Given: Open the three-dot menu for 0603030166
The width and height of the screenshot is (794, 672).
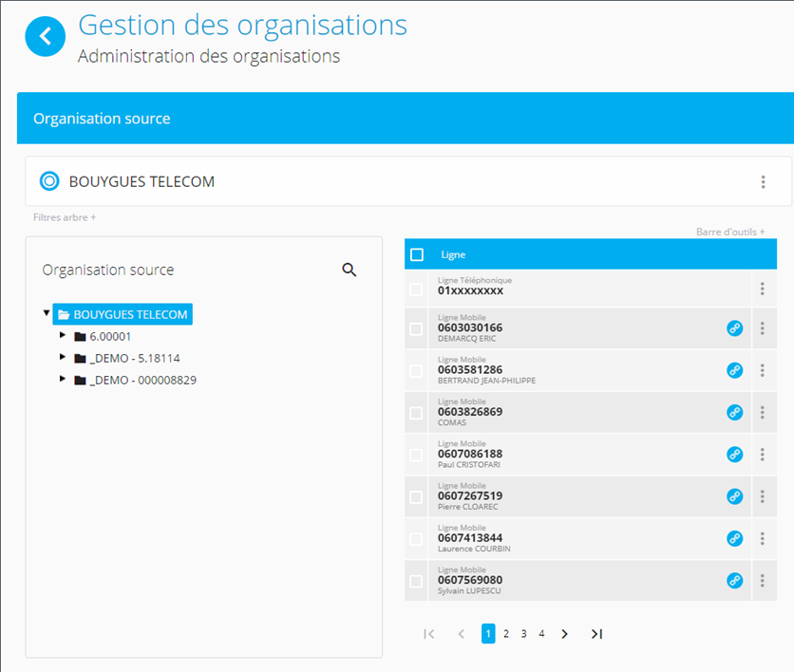Looking at the screenshot, I should pyautogui.click(x=762, y=328).
